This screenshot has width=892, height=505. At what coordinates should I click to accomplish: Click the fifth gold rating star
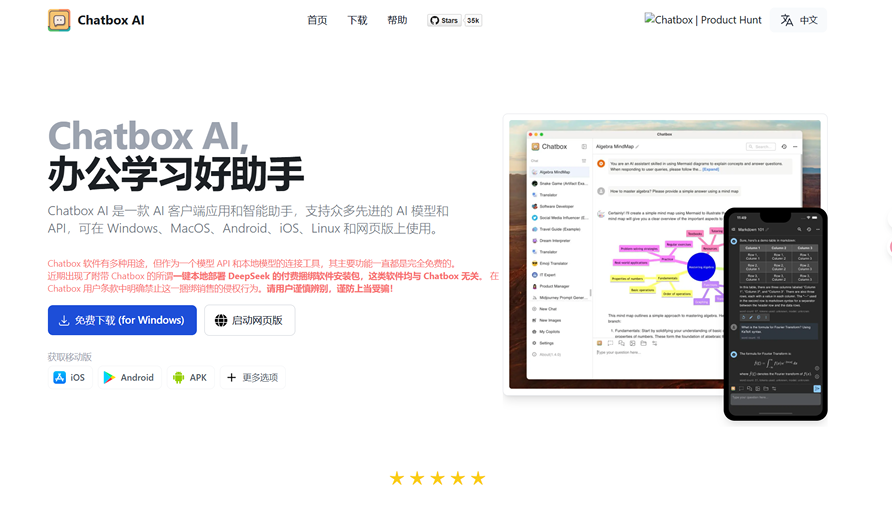(478, 478)
